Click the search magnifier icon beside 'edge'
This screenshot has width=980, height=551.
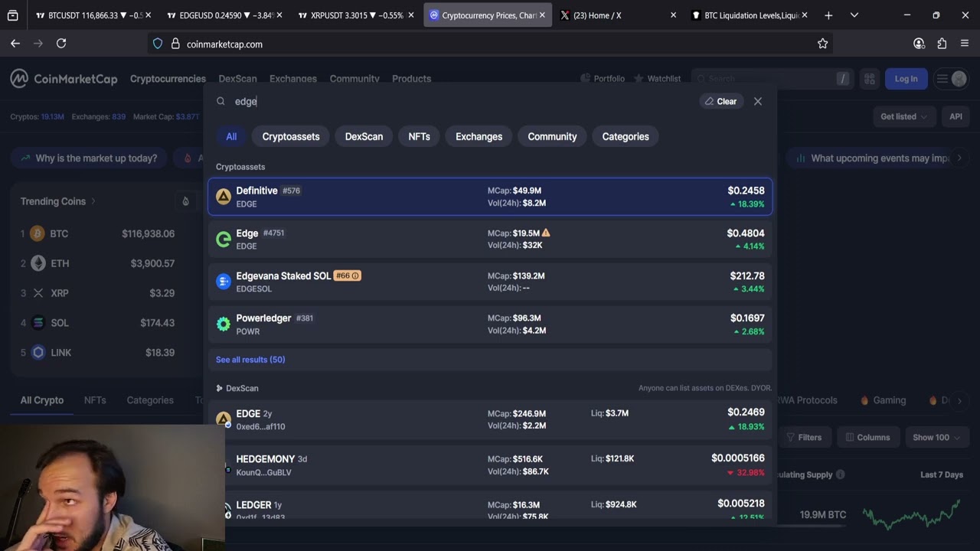pos(220,101)
